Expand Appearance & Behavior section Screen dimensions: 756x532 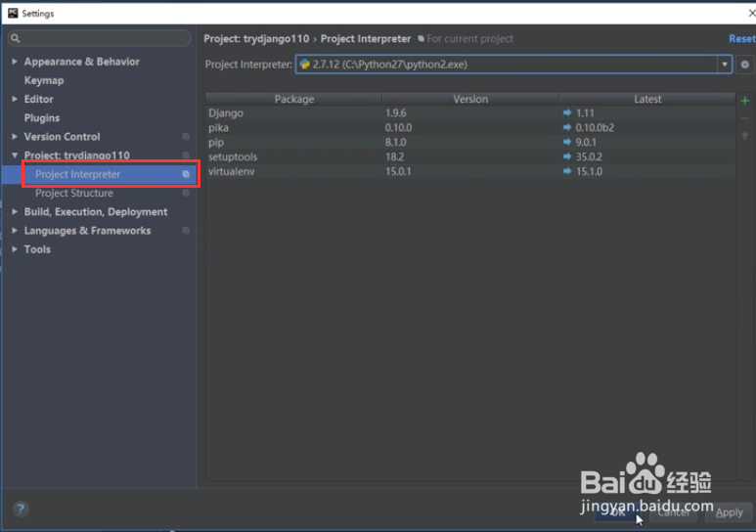[15, 62]
